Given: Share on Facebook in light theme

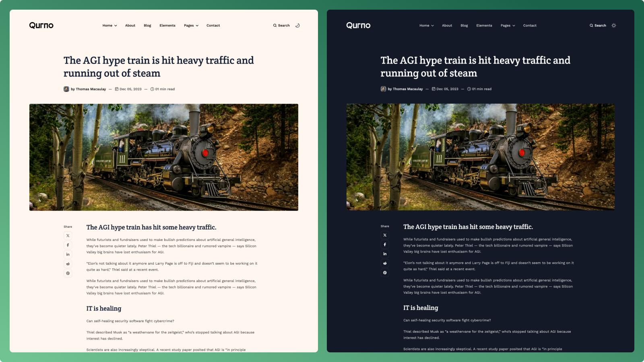Looking at the screenshot, I should click(x=68, y=245).
